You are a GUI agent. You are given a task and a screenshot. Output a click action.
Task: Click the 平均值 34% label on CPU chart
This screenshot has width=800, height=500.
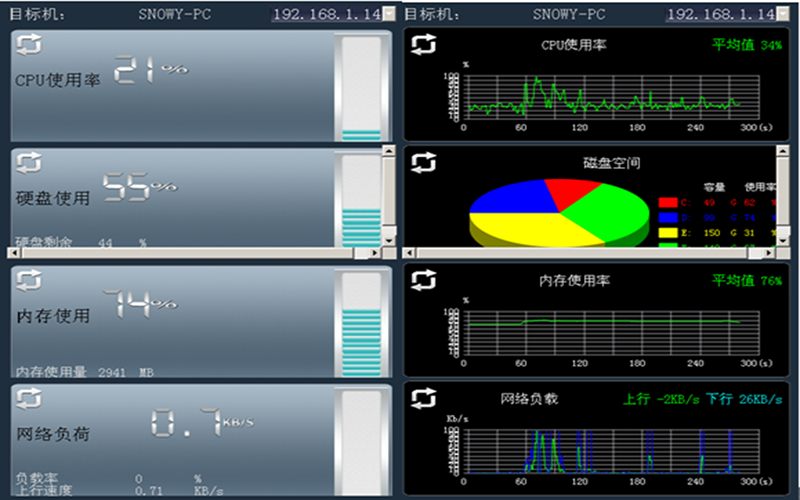point(747,45)
